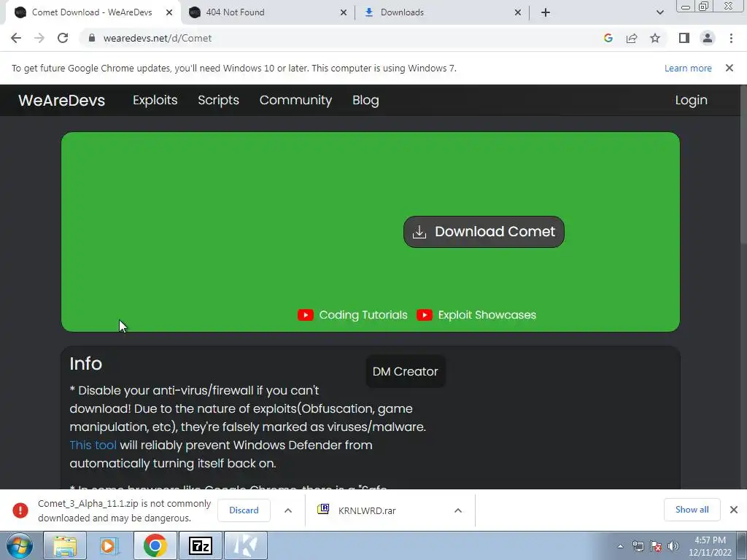Click the network tray icon
This screenshot has width=747, height=560.
coord(638,546)
